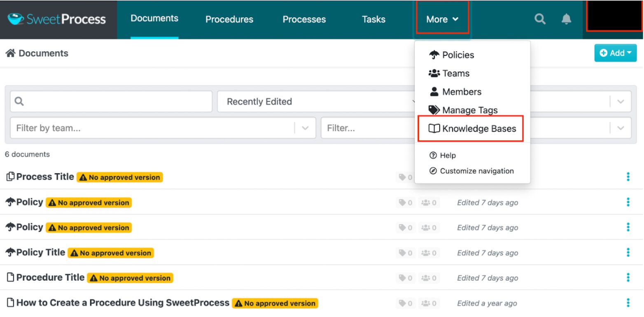Open kebab menu for second Policy row
644x317 pixels.
tap(628, 227)
